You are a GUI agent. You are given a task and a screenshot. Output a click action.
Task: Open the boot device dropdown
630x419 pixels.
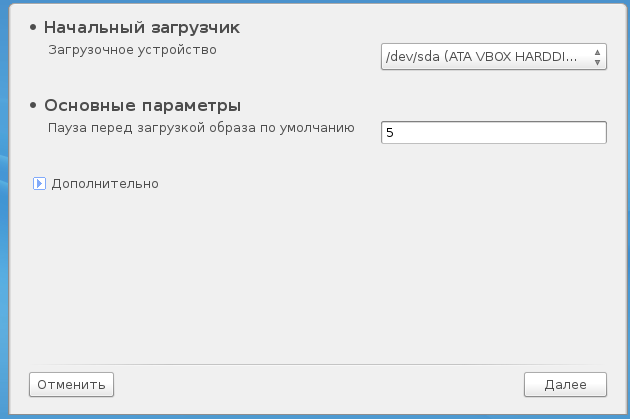pos(494,57)
